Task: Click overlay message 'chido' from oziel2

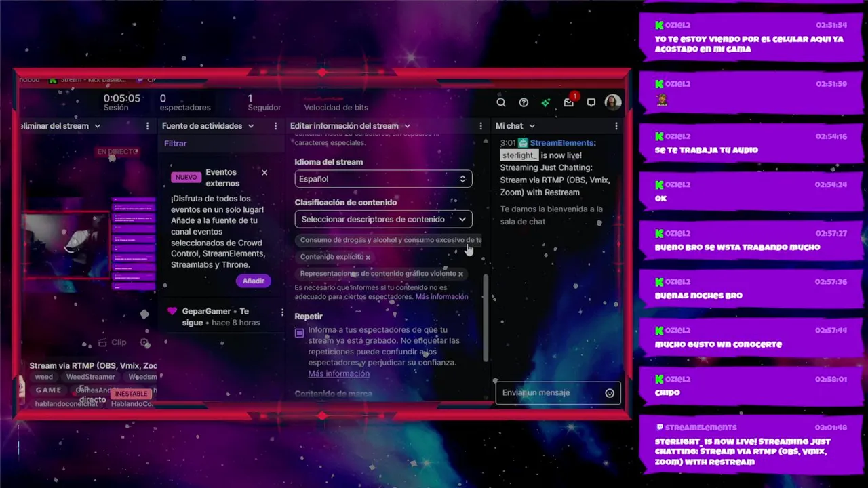Action: pyautogui.click(x=667, y=393)
